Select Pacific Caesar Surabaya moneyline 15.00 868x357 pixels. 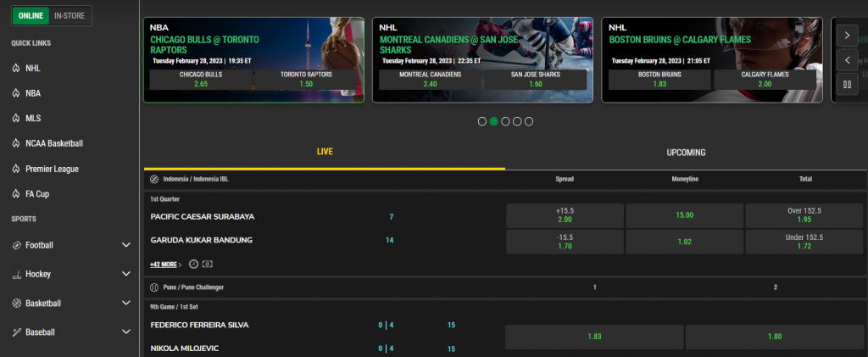point(684,216)
